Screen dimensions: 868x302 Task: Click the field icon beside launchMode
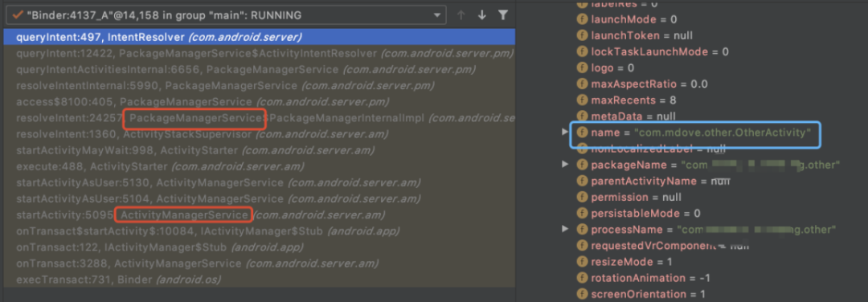tap(582, 19)
